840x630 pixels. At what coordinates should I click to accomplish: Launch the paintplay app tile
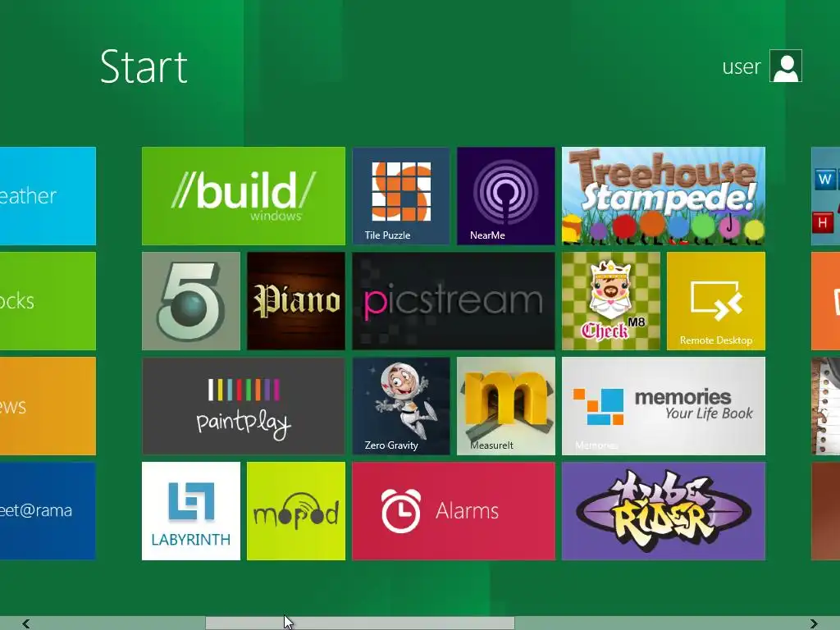click(x=243, y=405)
